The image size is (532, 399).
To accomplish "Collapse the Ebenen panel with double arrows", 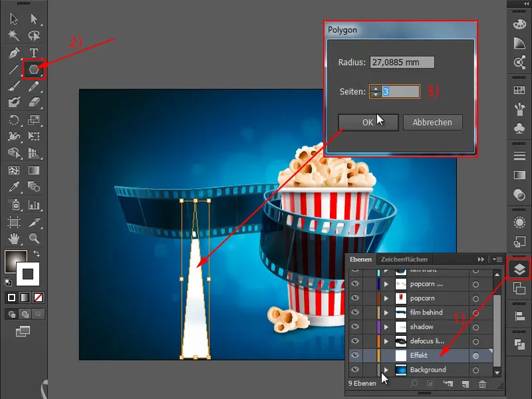I will click(x=481, y=259).
